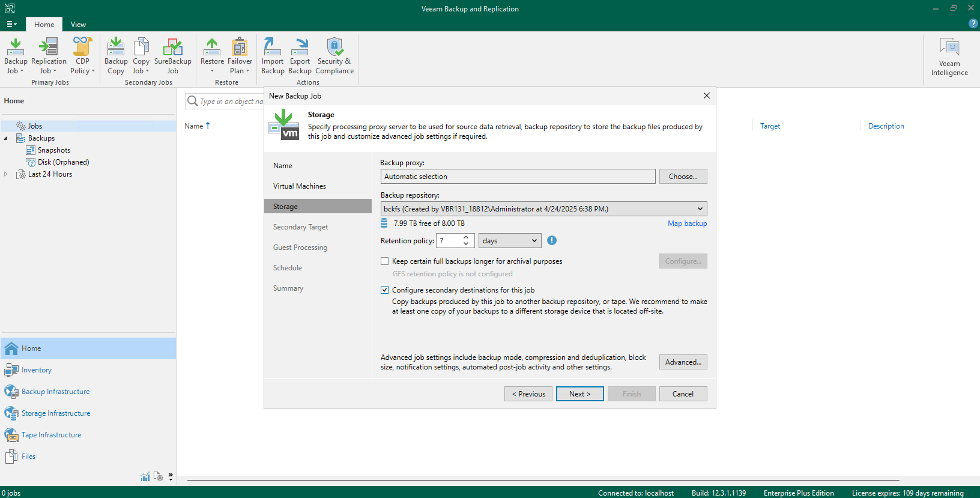This screenshot has width=980, height=498.
Task: Open Advanced job settings
Action: click(x=683, y=362)
